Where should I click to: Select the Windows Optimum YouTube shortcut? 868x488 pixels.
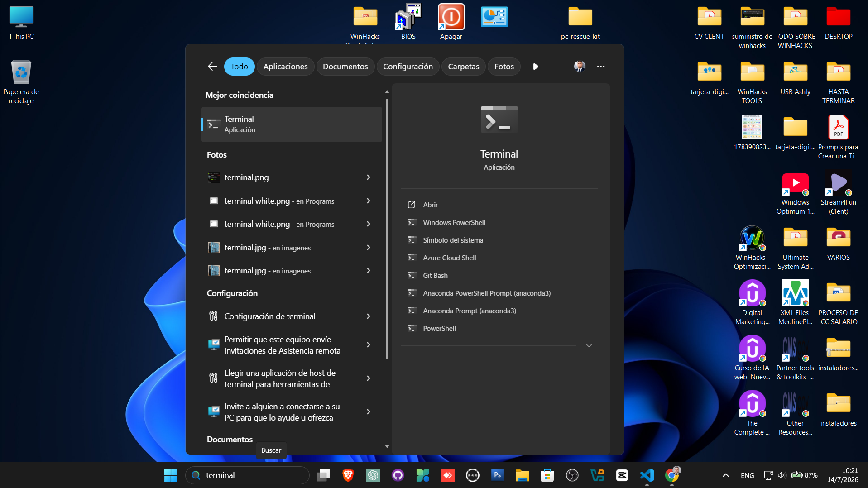pyautogui.click(x=795, y=192)
